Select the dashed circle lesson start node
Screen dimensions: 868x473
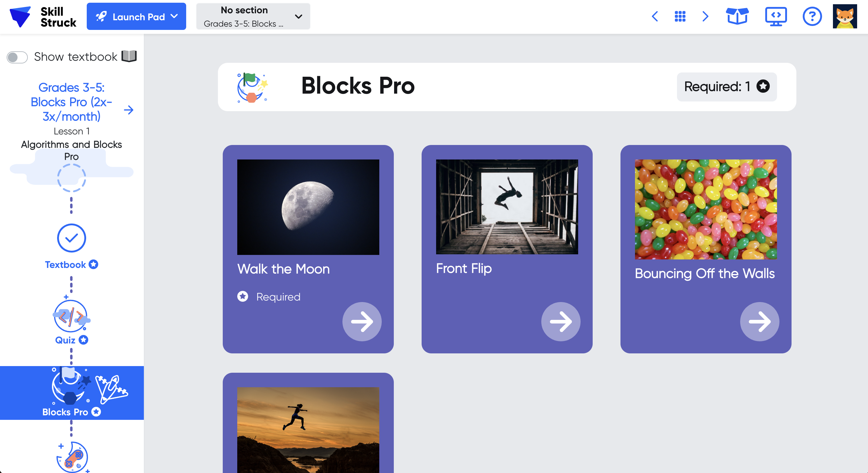pos(71,178)
